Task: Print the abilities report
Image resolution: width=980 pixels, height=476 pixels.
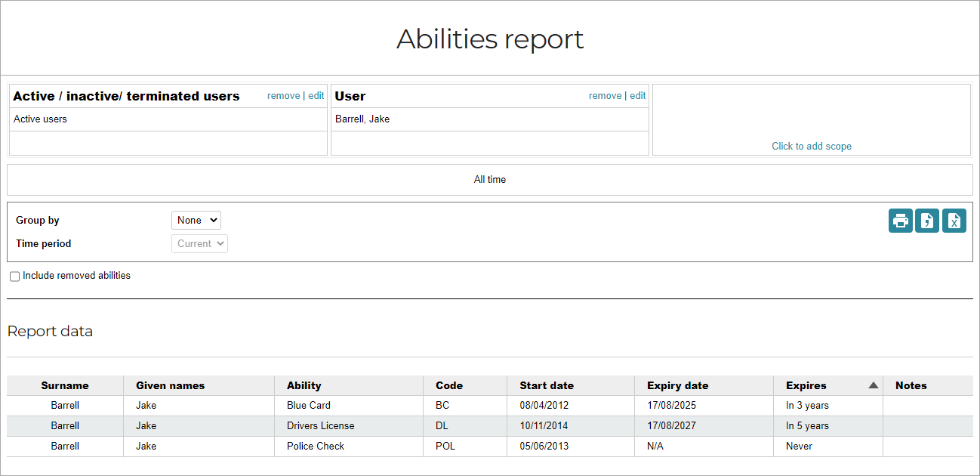Action: pos(900,221)
